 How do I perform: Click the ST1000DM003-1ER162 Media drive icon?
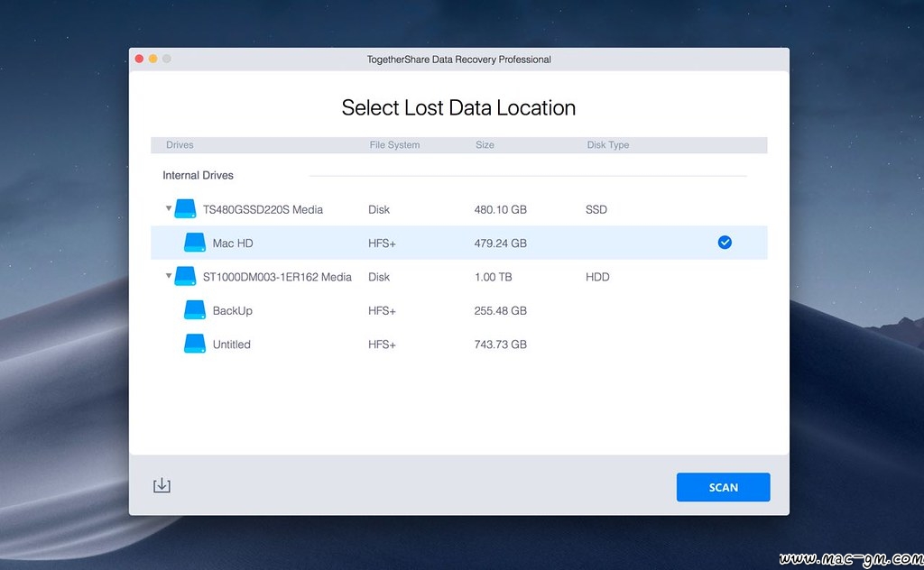[x=185, y=276]
